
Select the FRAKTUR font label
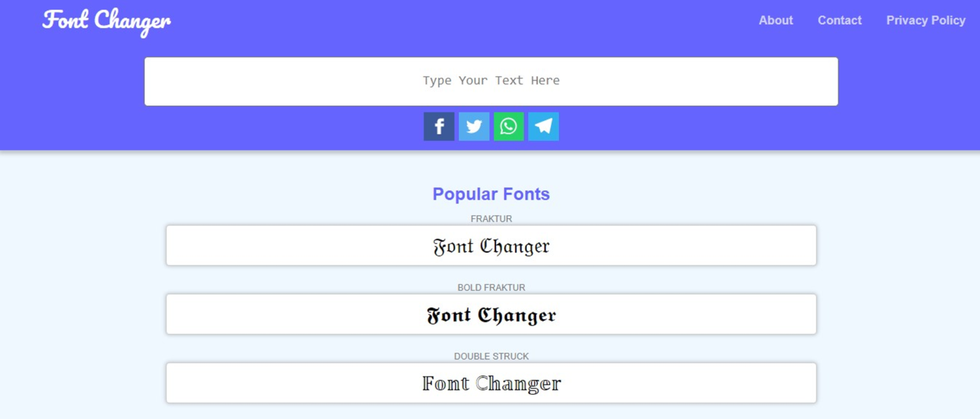tap(491, 218)
